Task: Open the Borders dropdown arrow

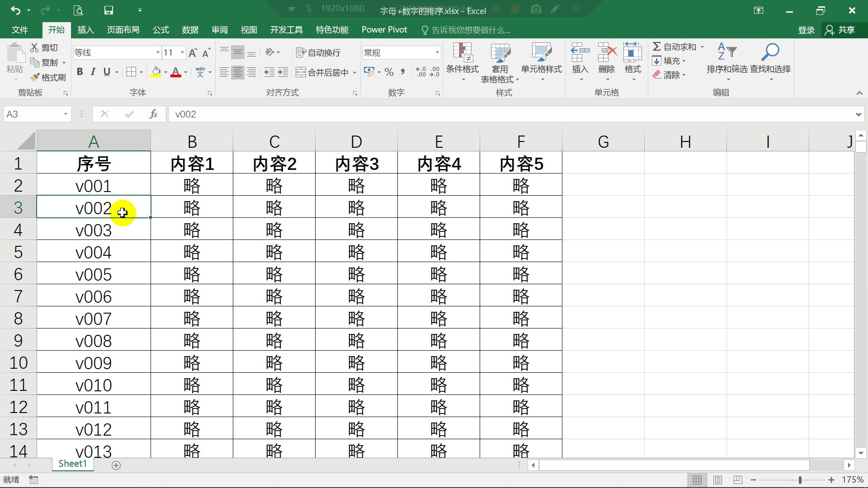Action: [x=141, y=72]
